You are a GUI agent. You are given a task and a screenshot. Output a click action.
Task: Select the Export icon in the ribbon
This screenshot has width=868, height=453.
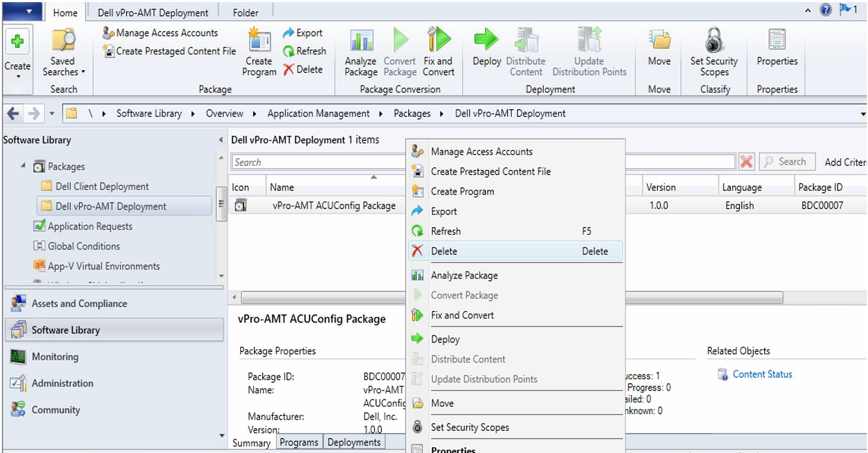(288, 33)
